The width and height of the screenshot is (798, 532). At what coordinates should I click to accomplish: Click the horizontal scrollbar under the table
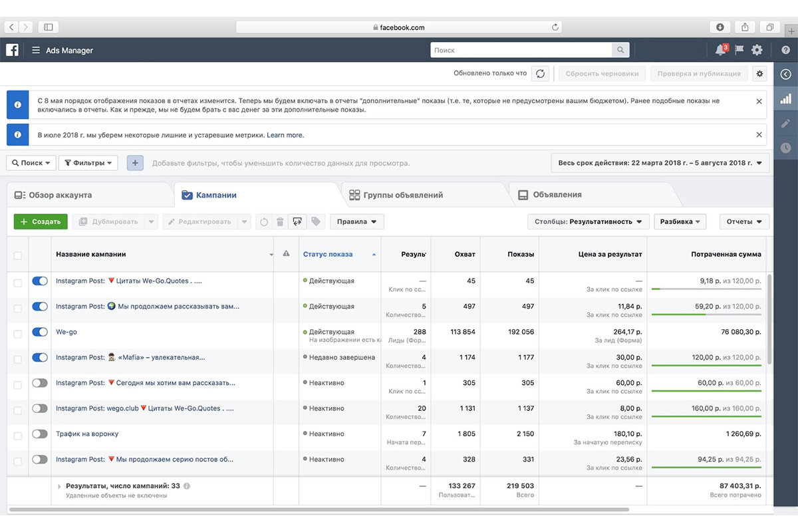pyautogui.click(x=319, y=509)
